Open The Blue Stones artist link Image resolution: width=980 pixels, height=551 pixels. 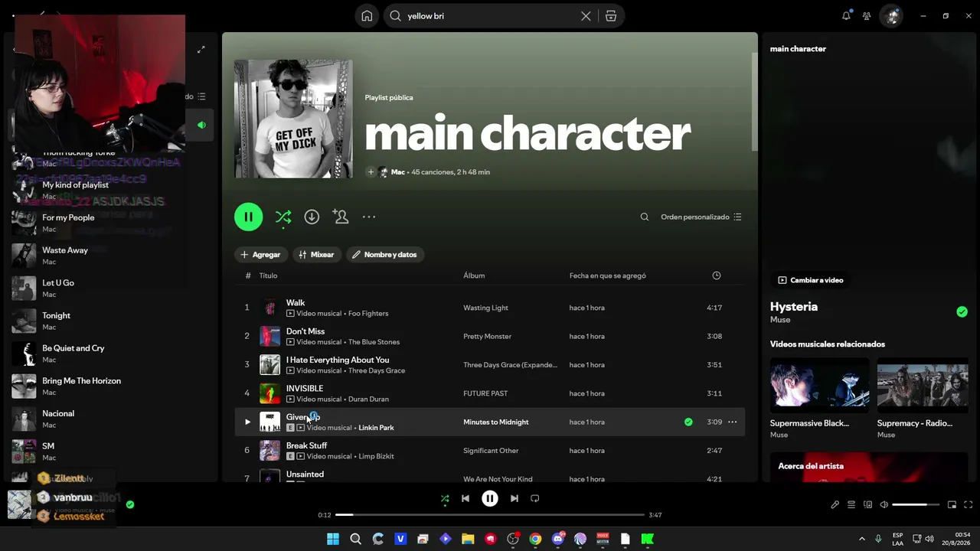tap(374, 342)
